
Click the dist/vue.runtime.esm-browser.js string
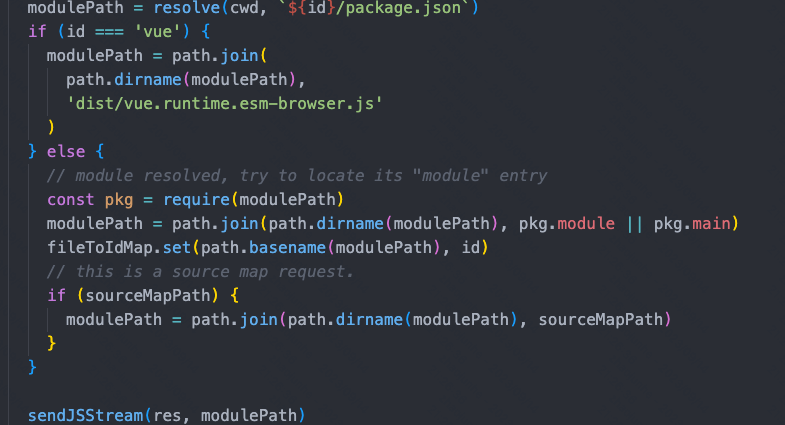tap(224, 104)
